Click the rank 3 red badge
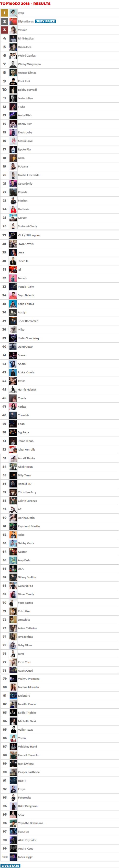 (4, 30)
